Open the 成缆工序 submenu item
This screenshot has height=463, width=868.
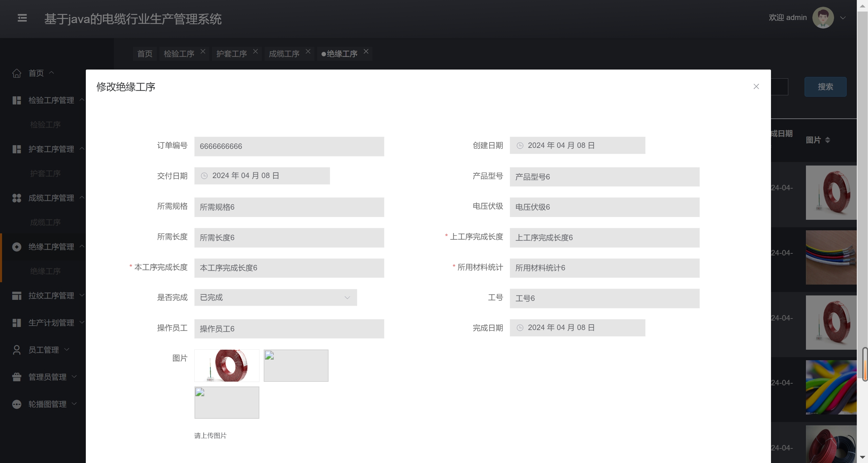coord(45,223)
